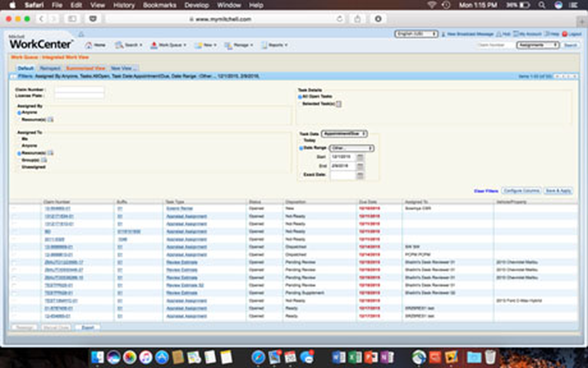Image resolution: width=588 pixels, height=368 pixels.
Task: Open Siri from the Dock
Action: coord(113,357)
